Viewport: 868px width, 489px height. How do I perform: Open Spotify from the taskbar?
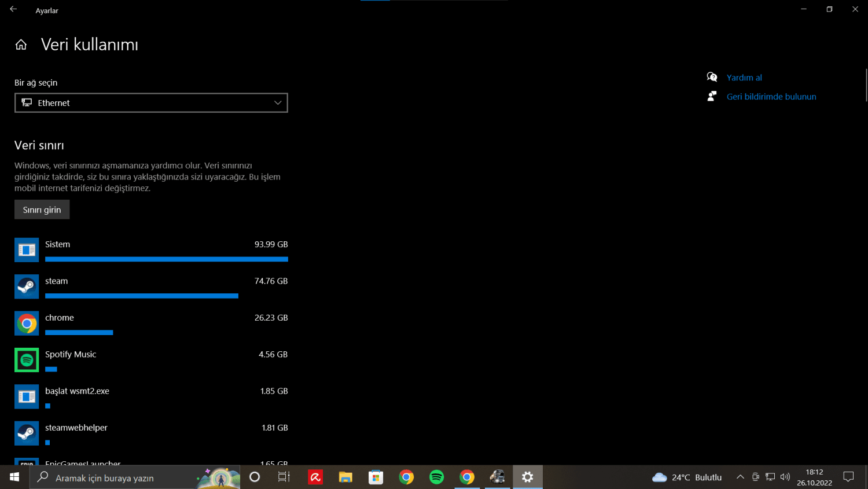tap(436, 477)
